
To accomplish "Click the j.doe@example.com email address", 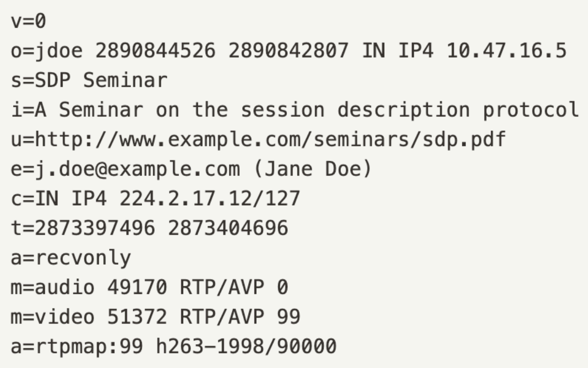I will [138, 169].
